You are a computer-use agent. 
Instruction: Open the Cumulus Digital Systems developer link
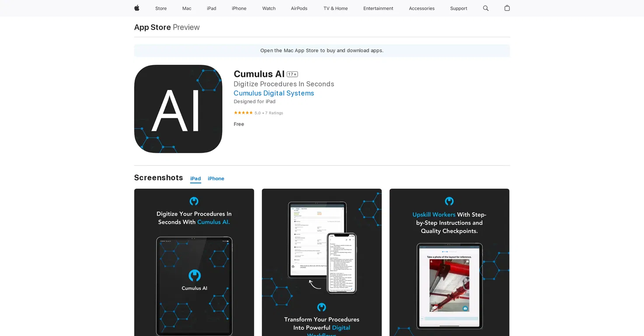pos(274,93)
